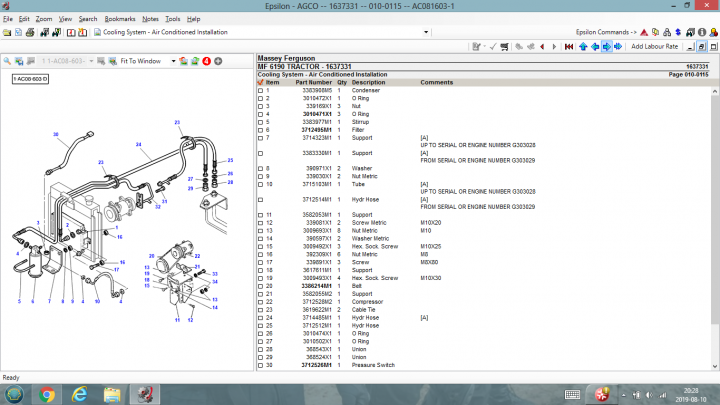Click the Part Number column header
The image size is (720, 405).
[314, 82]
